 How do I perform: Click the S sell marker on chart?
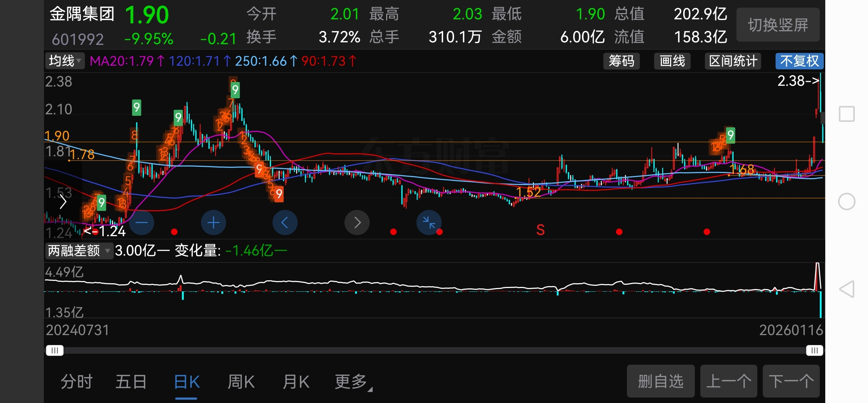pyautogui.click(x=540, y=230)
